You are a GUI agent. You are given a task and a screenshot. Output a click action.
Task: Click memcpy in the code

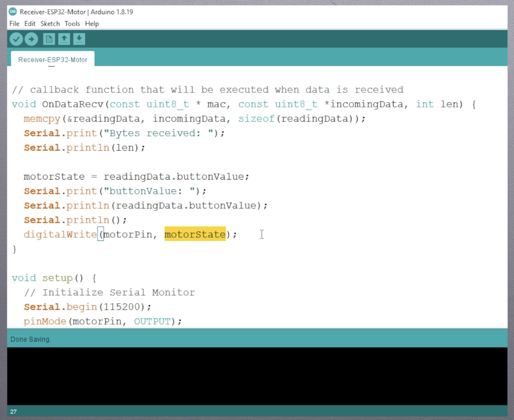(42, 119)
